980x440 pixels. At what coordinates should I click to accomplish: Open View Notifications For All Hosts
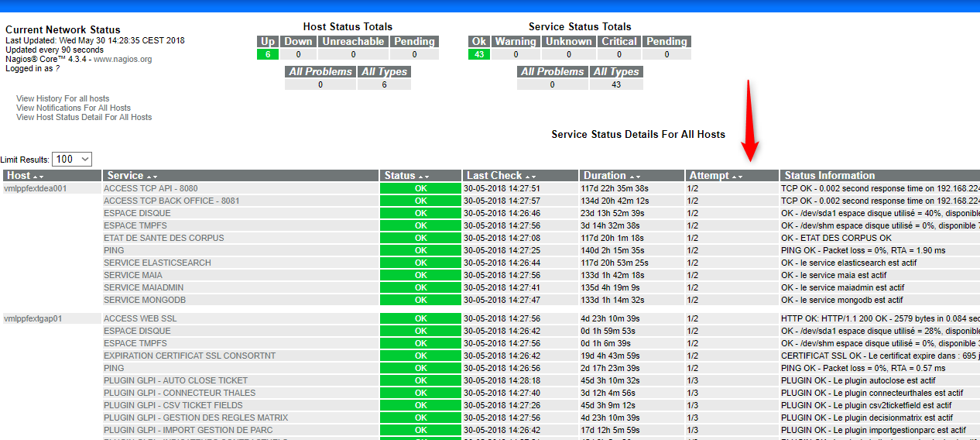(74, 108)
